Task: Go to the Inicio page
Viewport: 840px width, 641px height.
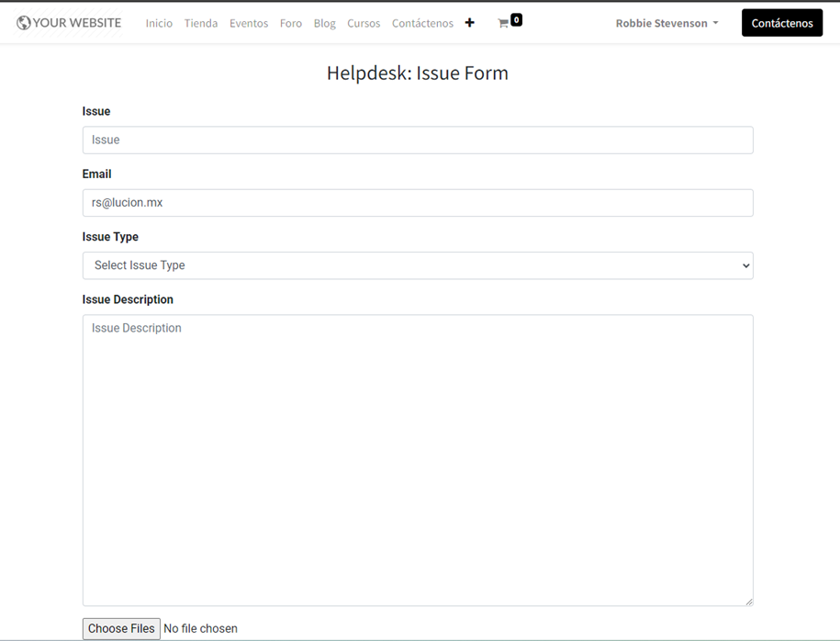Action: [159, 23]
